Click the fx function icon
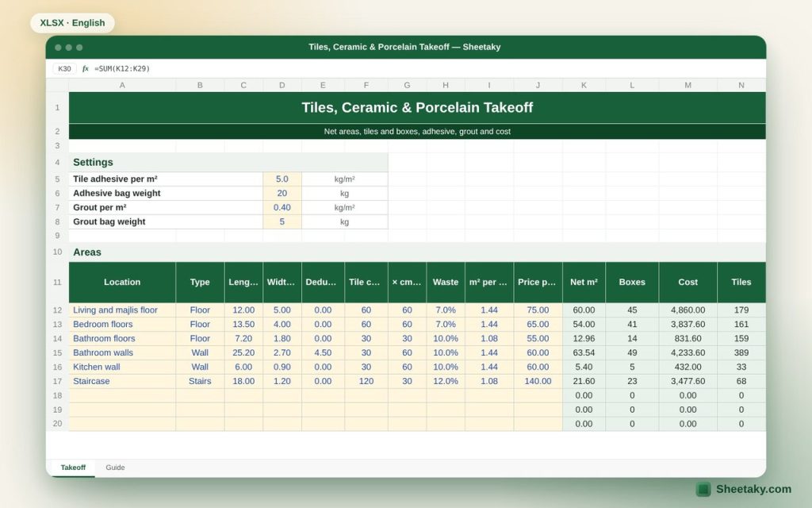The image size is (812, 508). 86,68
